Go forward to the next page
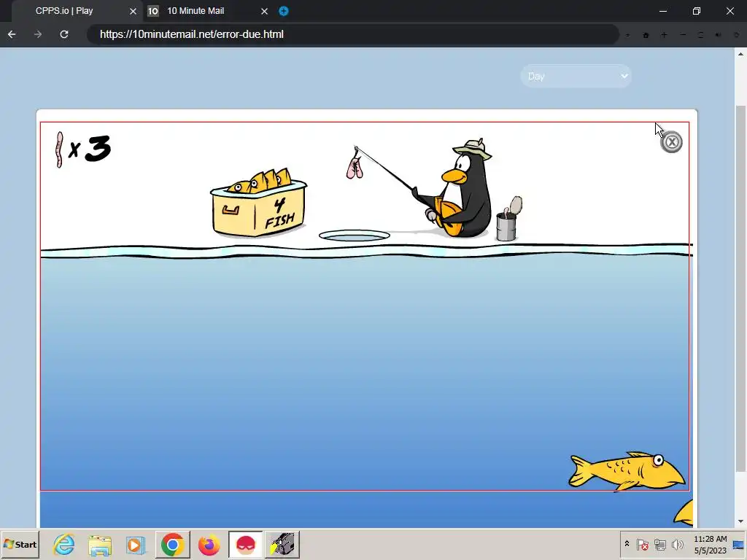The height and width of the screenshot is (560, 747). (38, 34)
